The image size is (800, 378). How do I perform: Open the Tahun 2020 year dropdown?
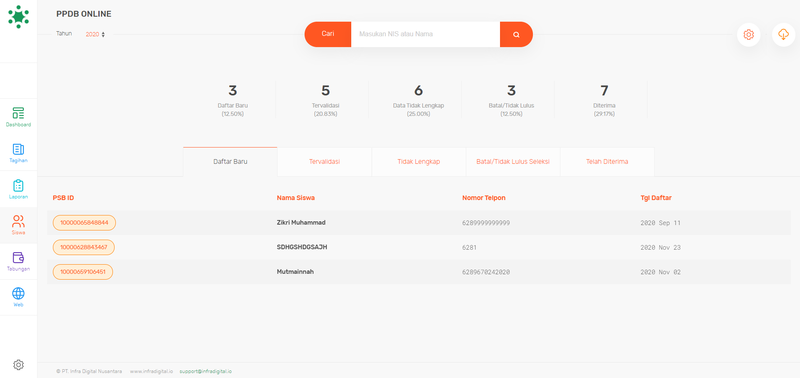pyautogui.click(x=95, y=34)
